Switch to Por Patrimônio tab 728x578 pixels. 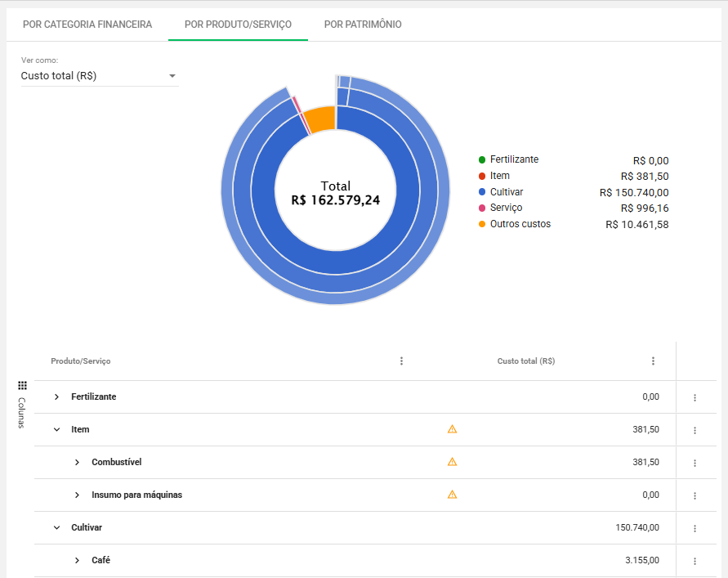click(x=363, y=25)
